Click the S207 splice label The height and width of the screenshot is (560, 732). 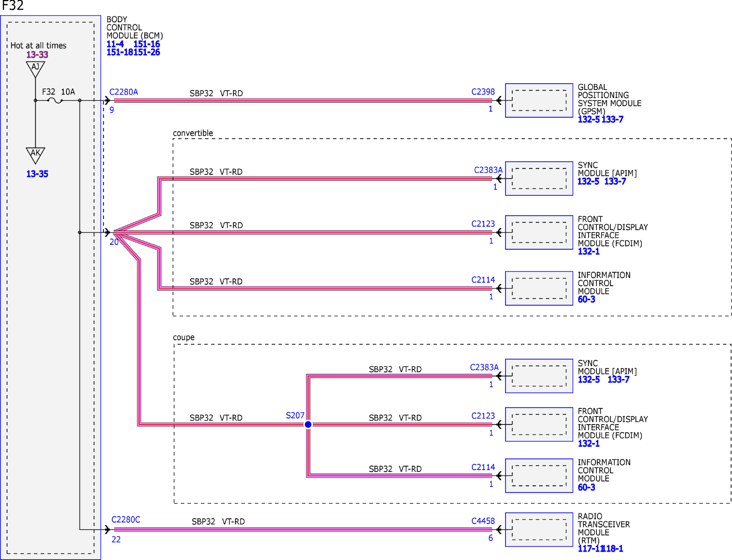pos(295,416)
